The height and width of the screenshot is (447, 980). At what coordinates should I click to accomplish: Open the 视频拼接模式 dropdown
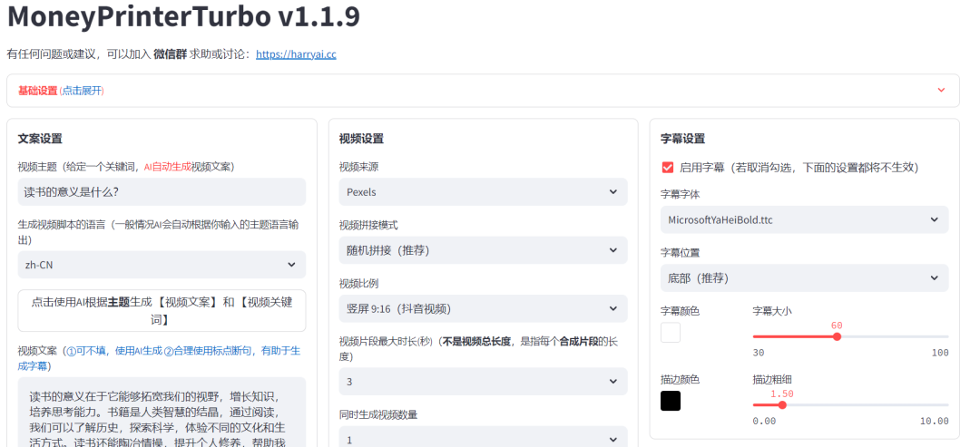coord(483,249)
